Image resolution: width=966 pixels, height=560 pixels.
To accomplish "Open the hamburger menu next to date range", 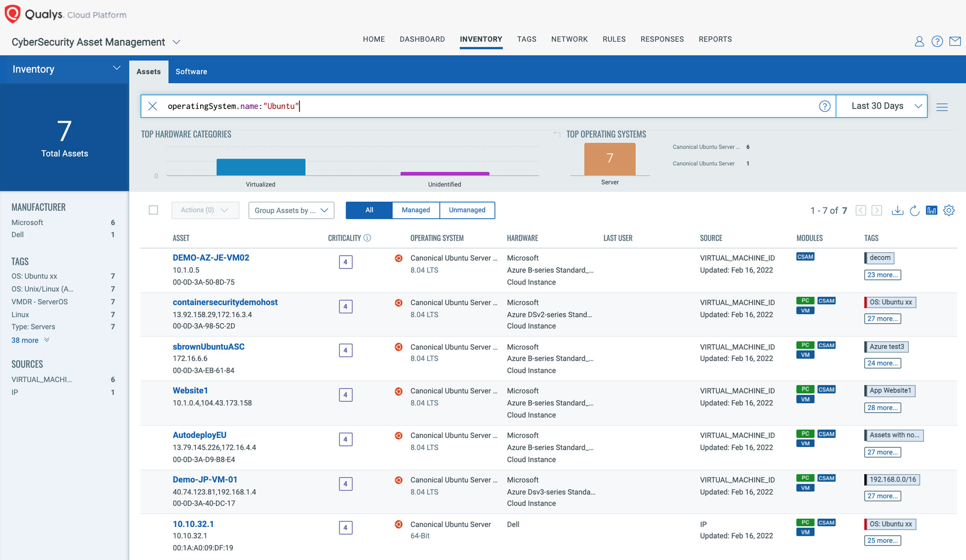I will [x=942, y=107].
